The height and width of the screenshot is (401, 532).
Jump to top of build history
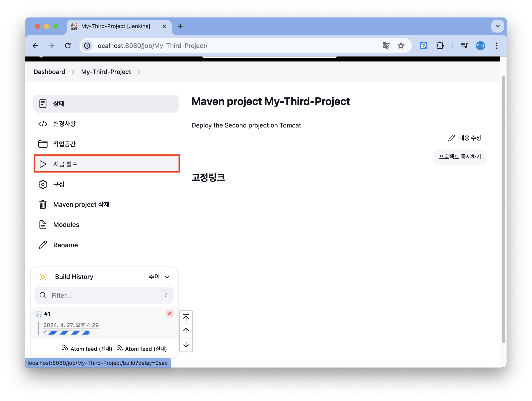tap(186, 318)
